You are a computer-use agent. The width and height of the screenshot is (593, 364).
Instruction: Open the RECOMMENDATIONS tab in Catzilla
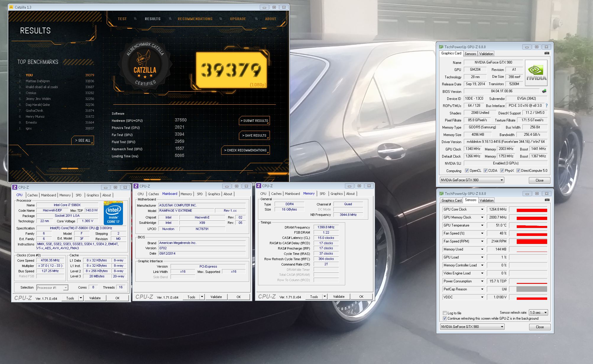[195, 19]
